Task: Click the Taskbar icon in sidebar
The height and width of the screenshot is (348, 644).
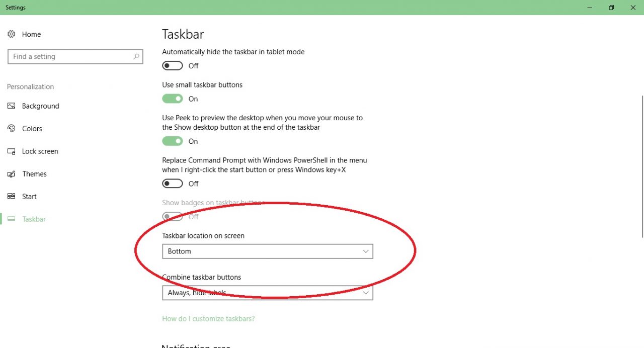Action: [x=11, y=219]
